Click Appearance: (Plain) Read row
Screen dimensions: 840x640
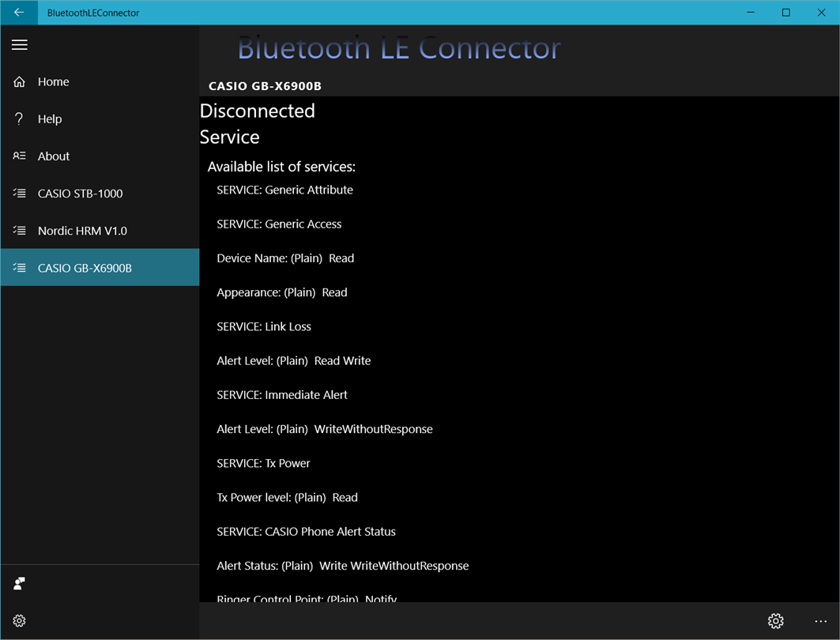(x=282, y=292)
